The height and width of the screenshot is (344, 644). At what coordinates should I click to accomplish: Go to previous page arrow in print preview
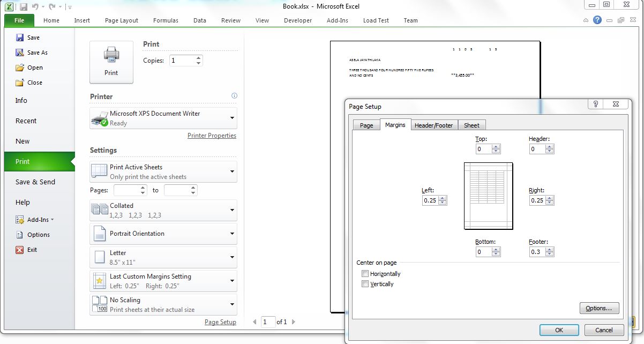coord(254,322)
